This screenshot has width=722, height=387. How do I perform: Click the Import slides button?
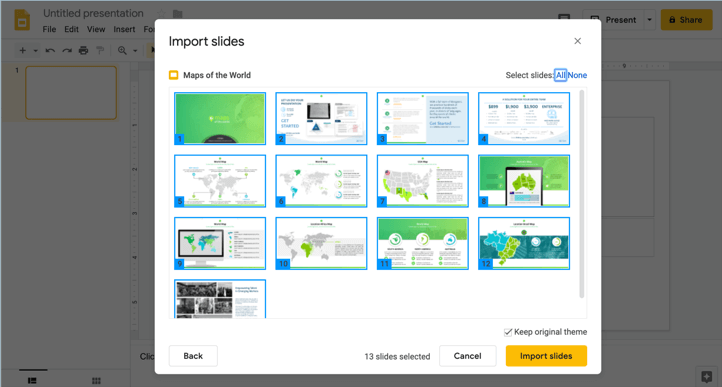click(x=546, y=356)
